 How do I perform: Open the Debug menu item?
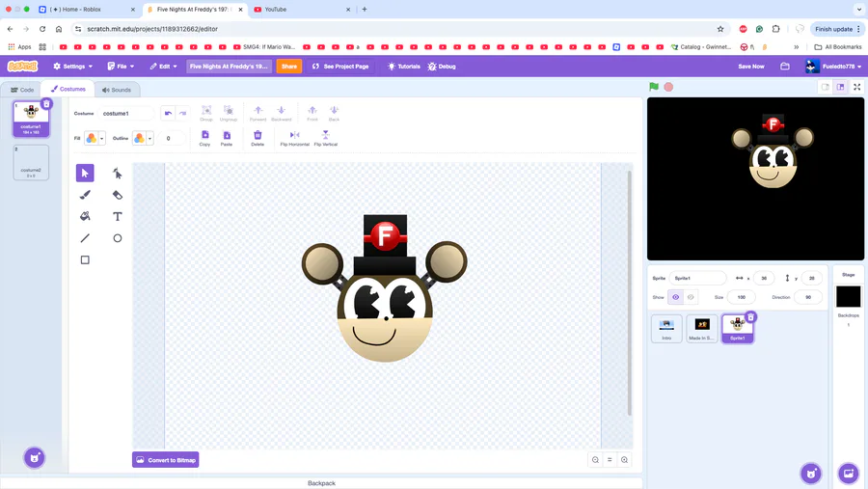point(442,66)
